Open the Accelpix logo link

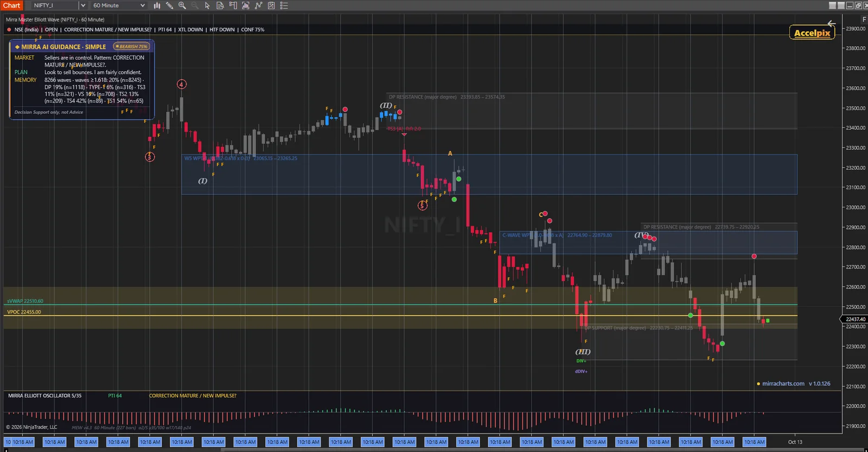[812, 33]
